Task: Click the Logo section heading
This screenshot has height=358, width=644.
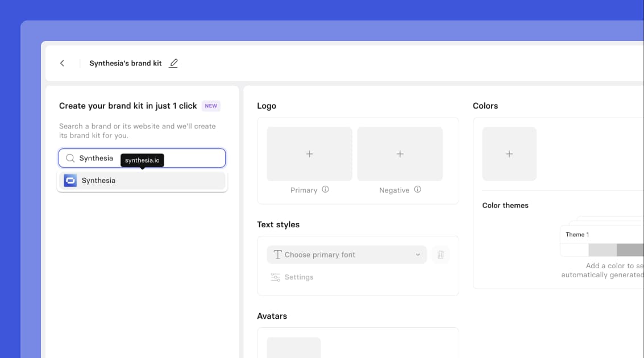Action: [x=267, y=106]
